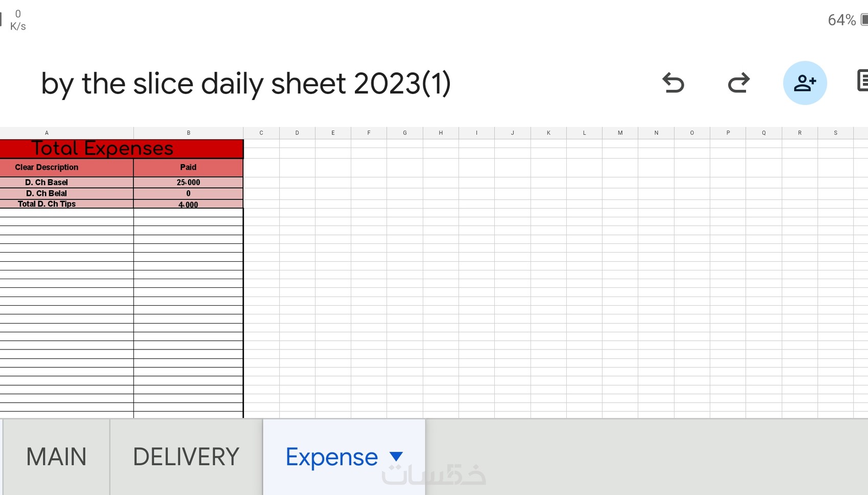The height and width of the screenshot is (495, 868).
Task: Select the cell containing 25,000
Action: (x=188, y=182)
